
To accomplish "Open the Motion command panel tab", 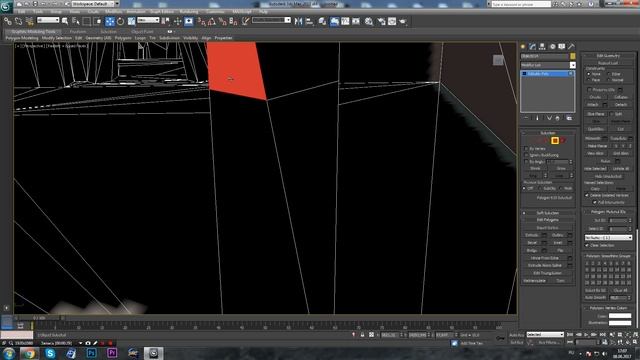I will (x=552, y=47).
